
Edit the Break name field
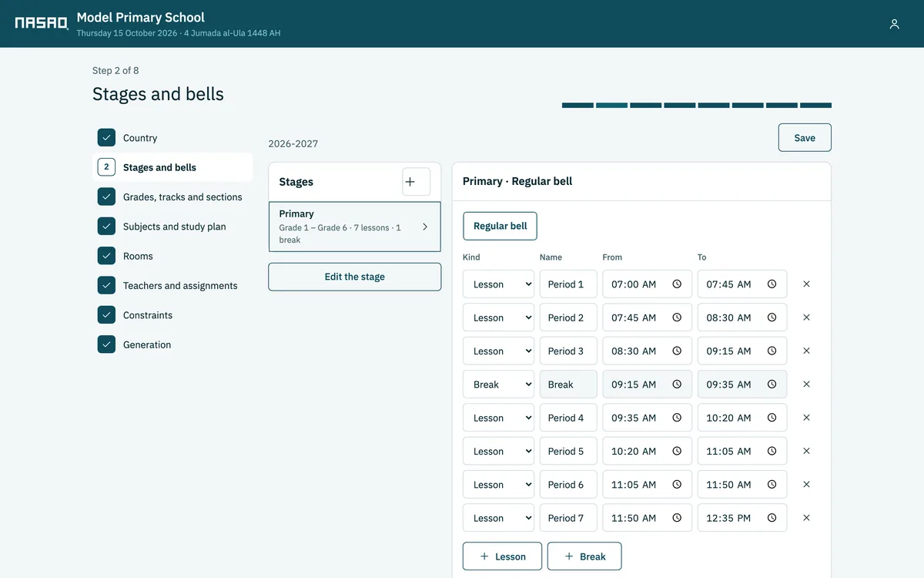568,385
